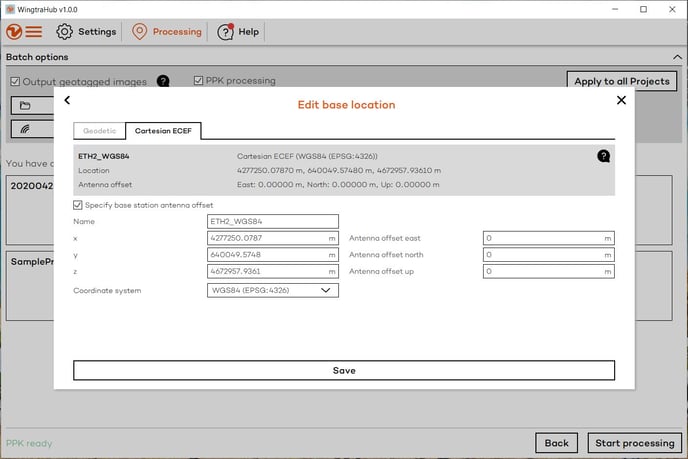Viewport: 688px width, 459px height.
Task: Click the folder icon button in Batch options
Action: click(x=25, y=105)
